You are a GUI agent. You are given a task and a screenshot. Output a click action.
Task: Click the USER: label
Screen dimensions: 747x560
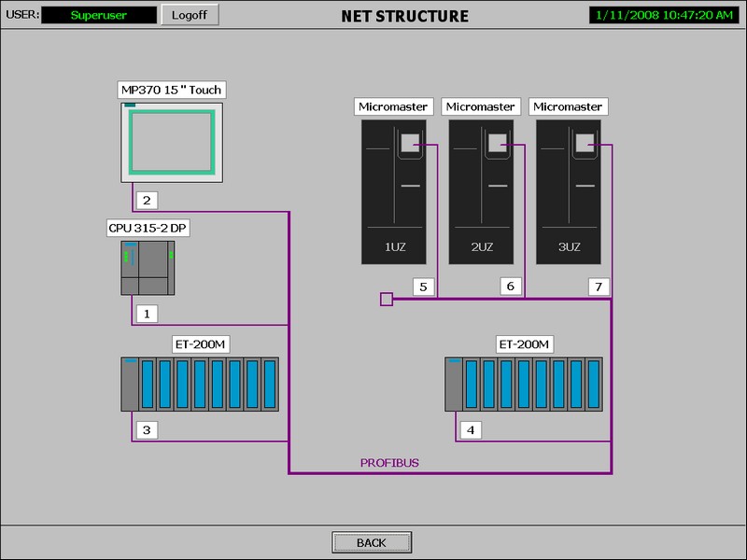(x=21, y=14)
